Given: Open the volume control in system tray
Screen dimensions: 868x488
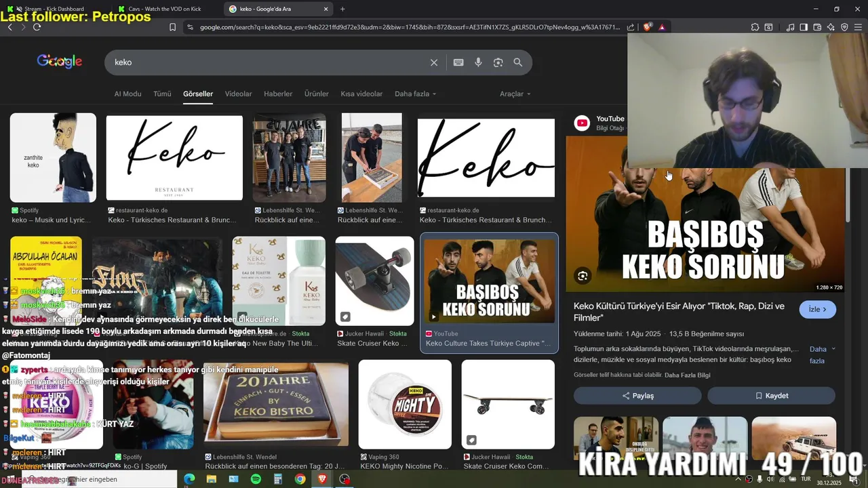Looking at the screenshot, I should (770, 479).
